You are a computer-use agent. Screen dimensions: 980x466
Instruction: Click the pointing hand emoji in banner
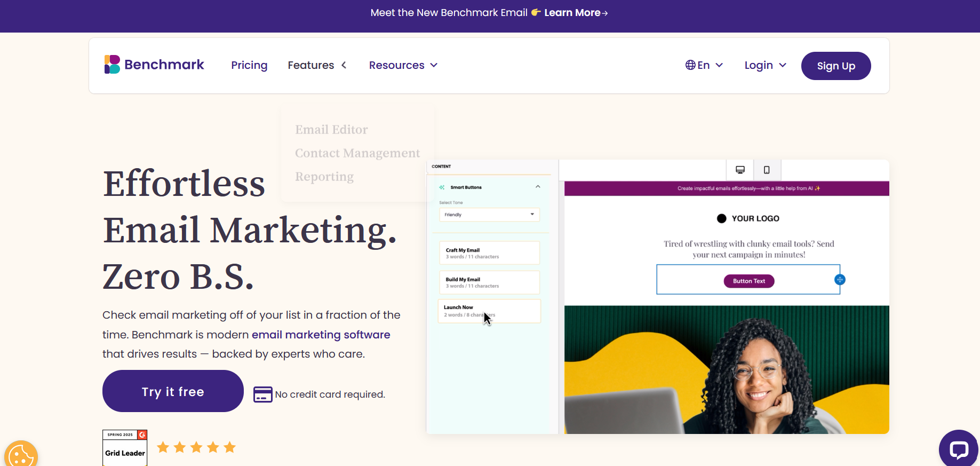[x=536, y=12]
